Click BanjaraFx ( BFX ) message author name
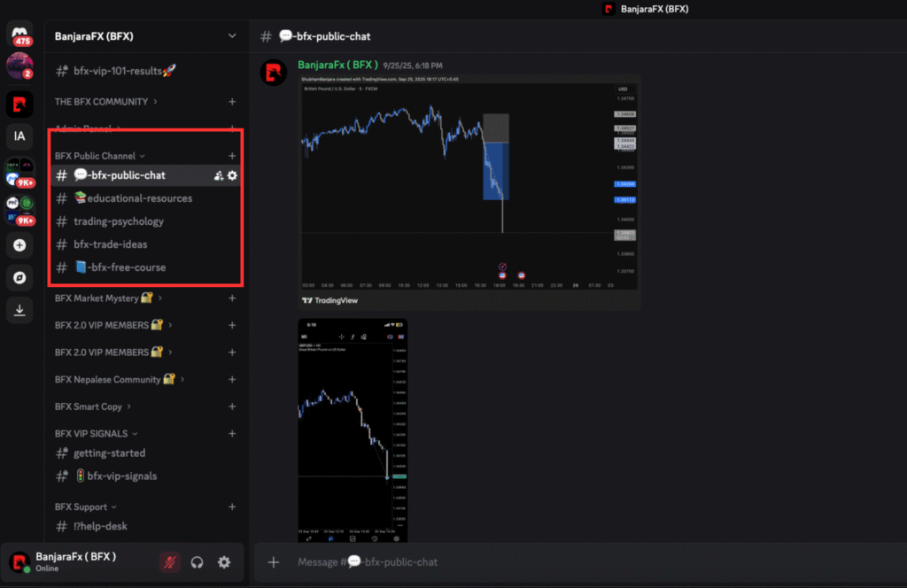Image resolution: width=907 pixels, height=588 pixels. point(338,66)
